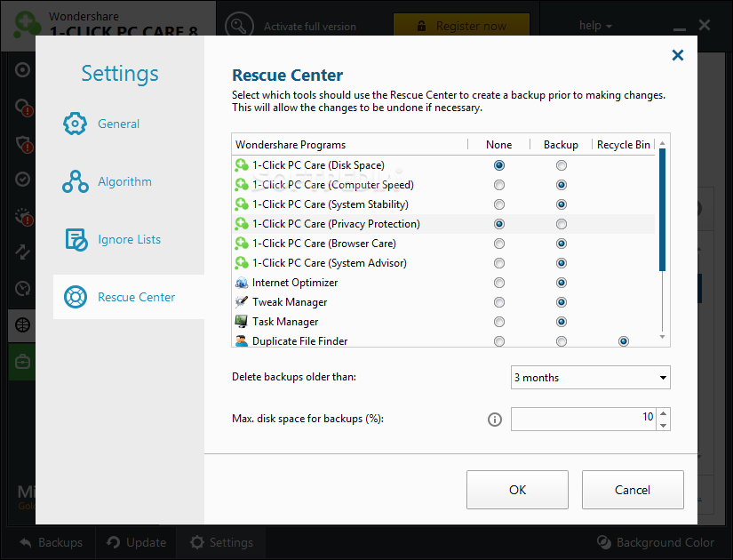Click '1-Click PC Care (Browser Care)' row text

tap(324, 244)
